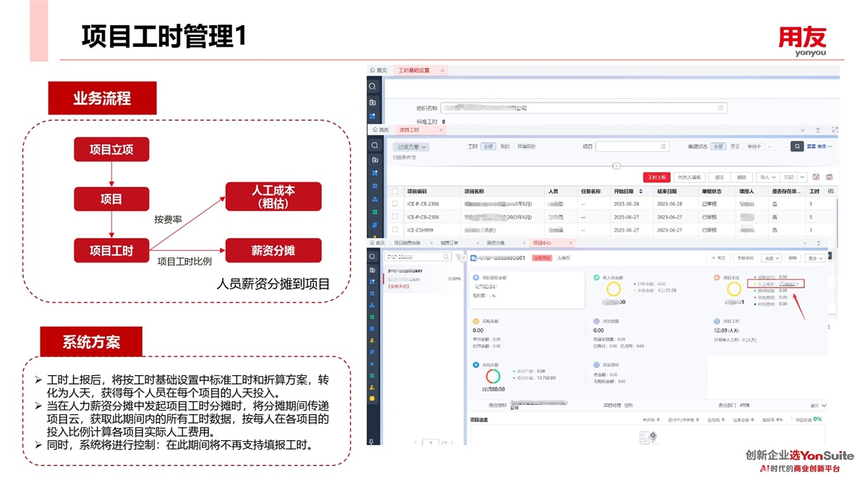
Task: Click the page number field in pagination
Action: 431,442
